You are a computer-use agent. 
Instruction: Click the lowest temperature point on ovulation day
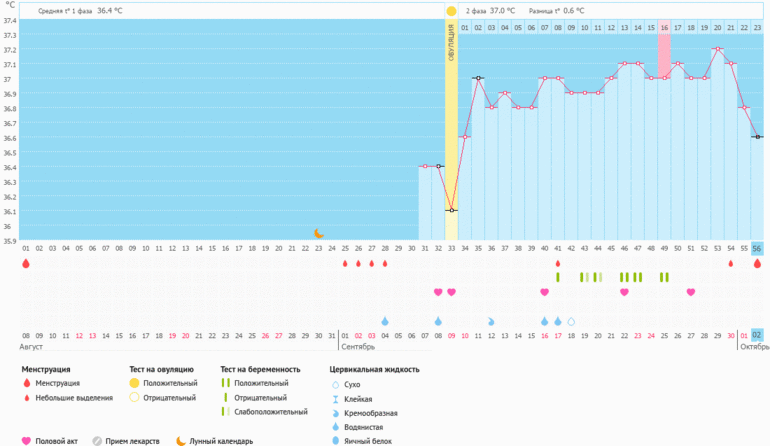tap(451, 210)
